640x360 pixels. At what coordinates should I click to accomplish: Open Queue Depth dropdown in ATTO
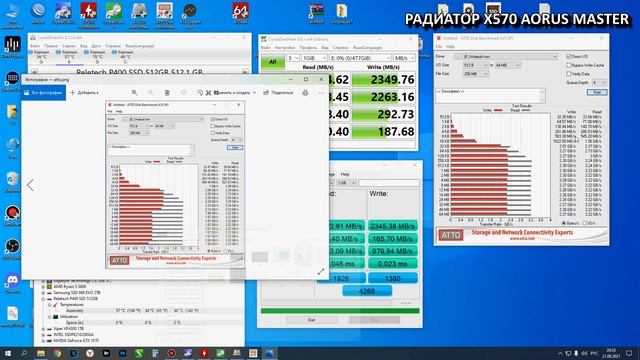(600, 82)
